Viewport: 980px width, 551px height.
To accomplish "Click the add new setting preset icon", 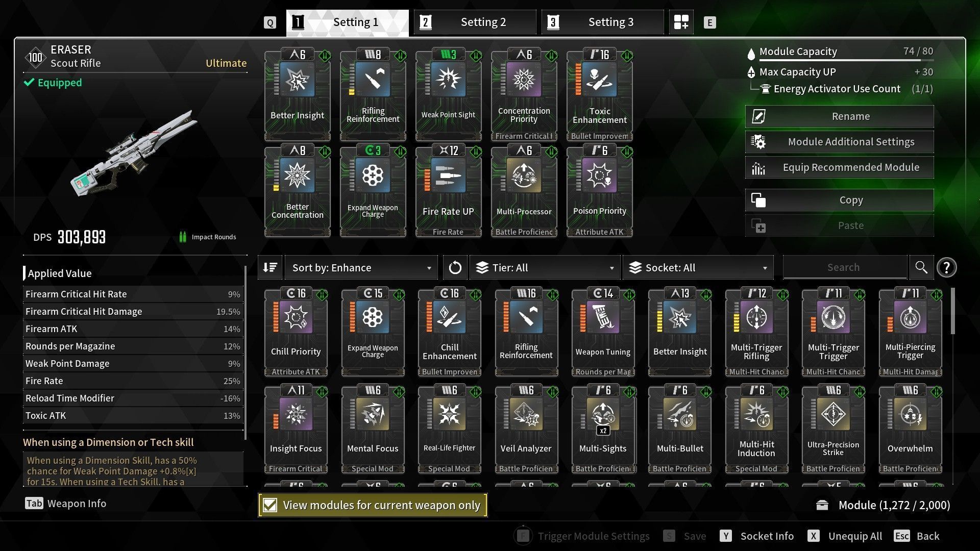I will pyautogui.click(x=681, y=22).
